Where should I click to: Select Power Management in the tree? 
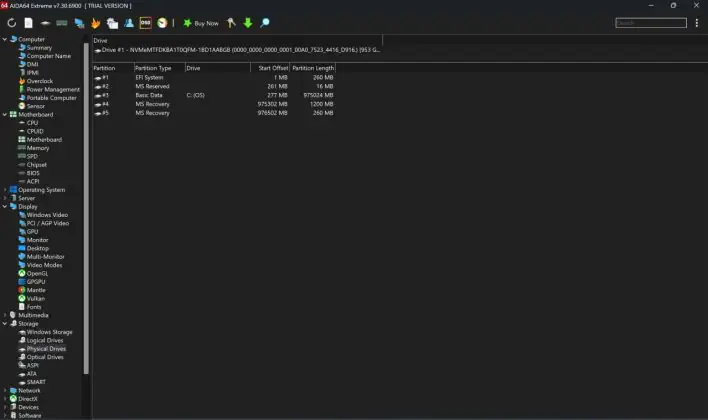point(53,89)
